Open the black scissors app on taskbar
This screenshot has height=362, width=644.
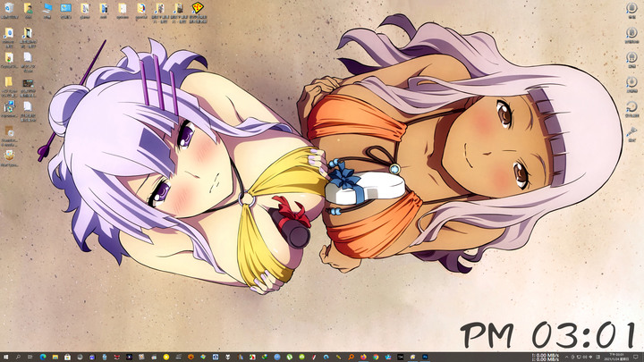pyautogui.click(x=401, y=357)
